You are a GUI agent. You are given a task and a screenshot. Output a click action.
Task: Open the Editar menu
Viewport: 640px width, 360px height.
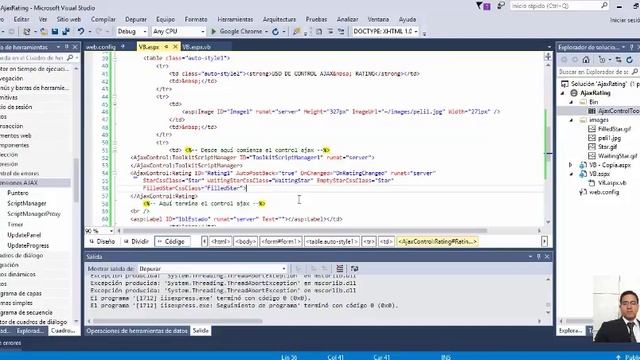click(21, 19)
